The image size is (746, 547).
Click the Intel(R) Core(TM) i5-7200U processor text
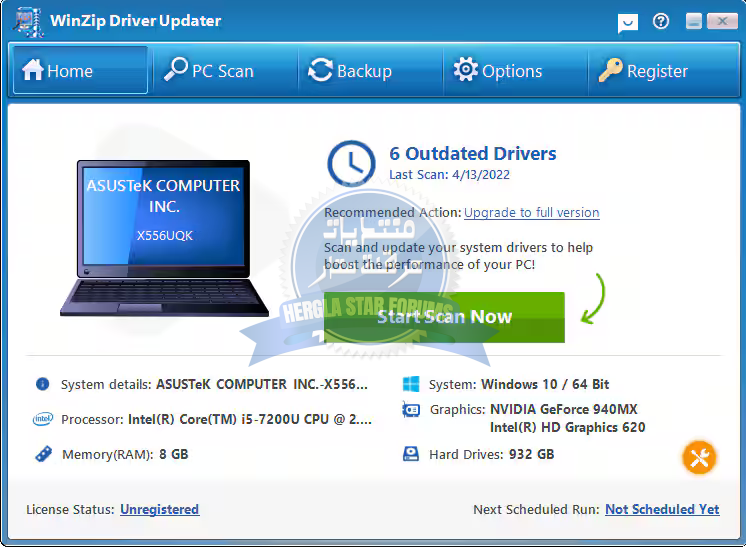pyautogui.click(x=250, y=420)
